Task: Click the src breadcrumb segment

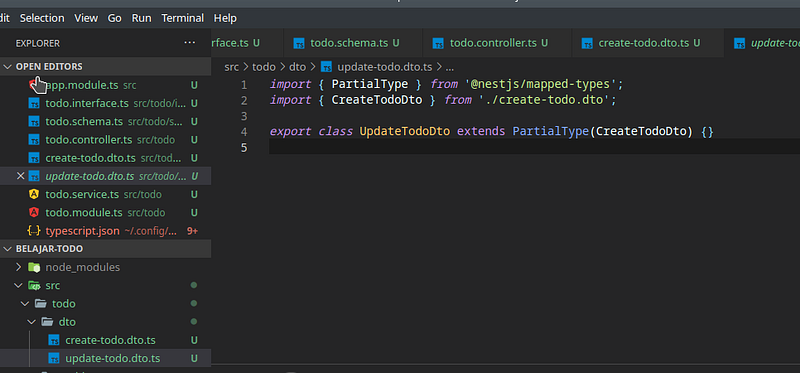Action: pos(231,67)
